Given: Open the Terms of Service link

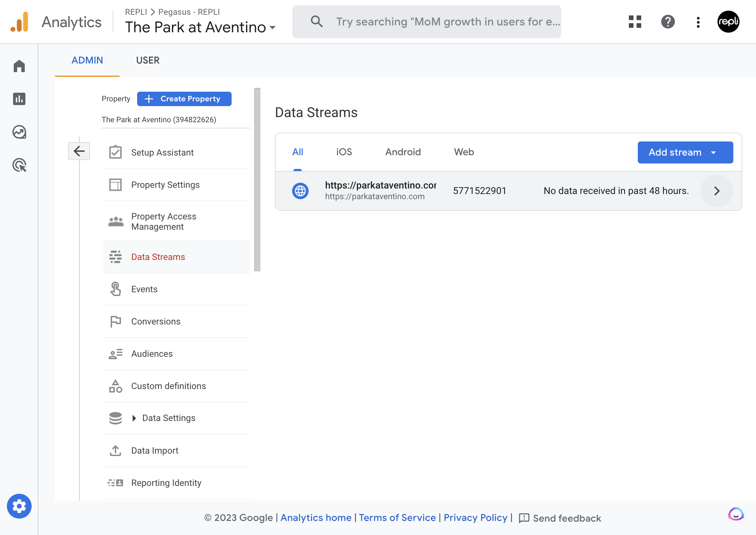Looking at the screenshot, I should coord(397,517).
